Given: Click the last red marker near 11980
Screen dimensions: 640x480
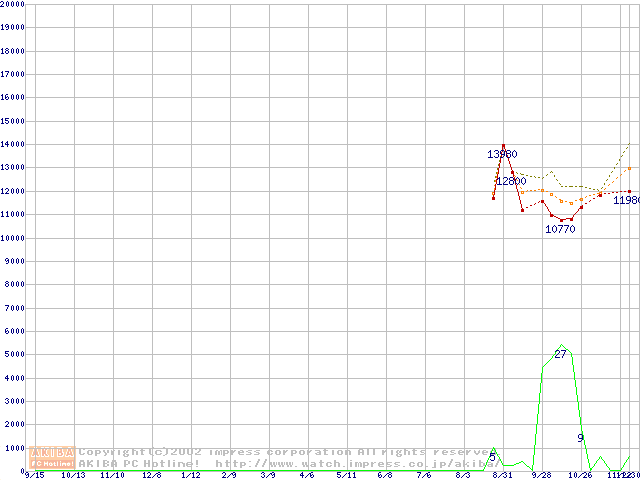Looking at the screenshot, I should pos(629,191).
